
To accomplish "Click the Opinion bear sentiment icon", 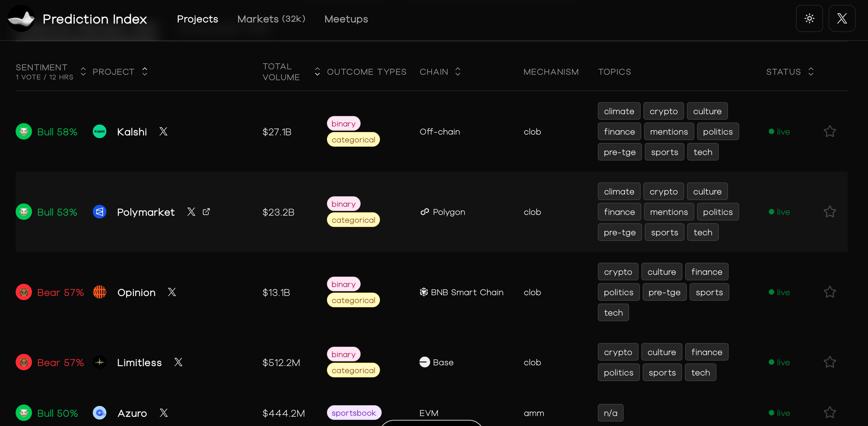I will 24,292.
